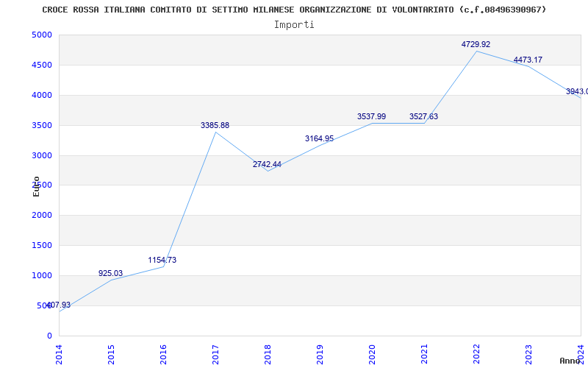Viewport: 588px width, 368px height.
Task: Click the chart title CROCE ROSSA ITALIANA COMITATO
Action: click(294, 10)
